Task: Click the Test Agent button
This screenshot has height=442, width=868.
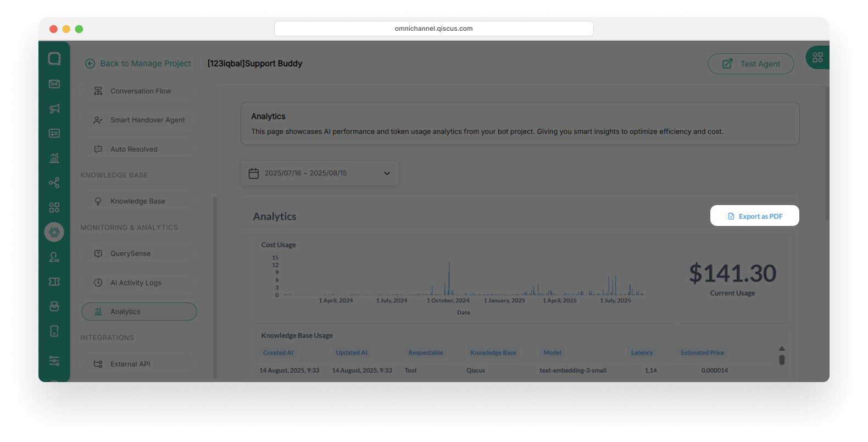Action: [x=750, y=64]
